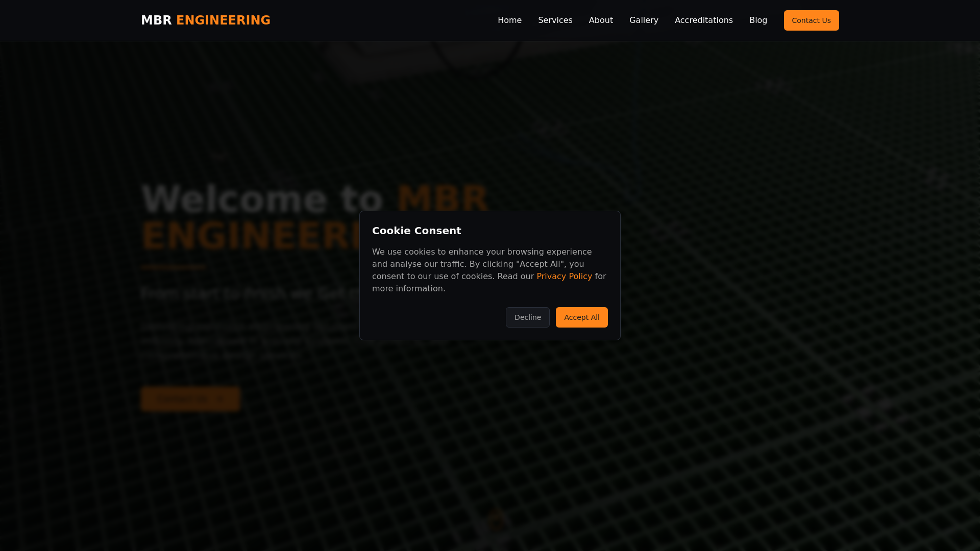This screenshot has height=551, width=980.
Task: Decline cookies in the consent dialog
Action: coord(527,317)
